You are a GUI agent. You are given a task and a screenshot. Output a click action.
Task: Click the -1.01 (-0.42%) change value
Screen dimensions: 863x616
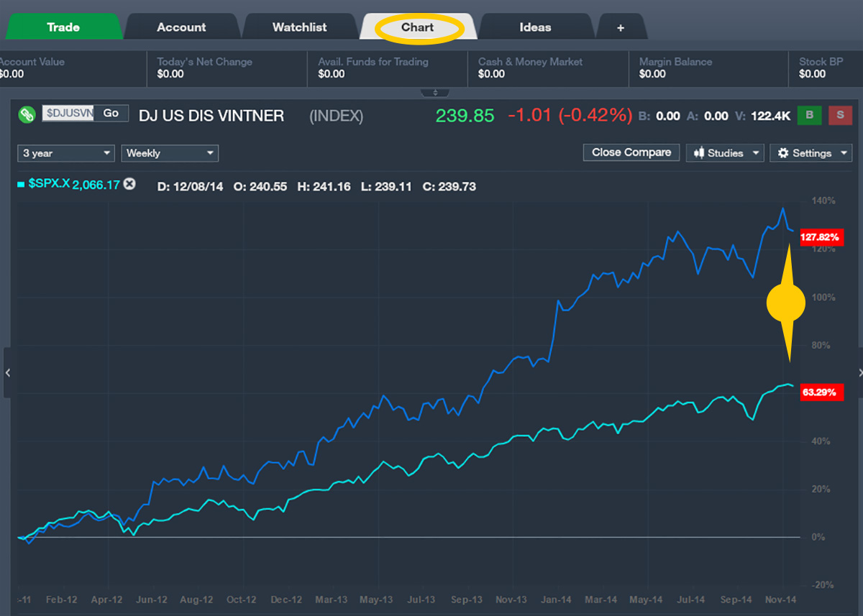(570, 115)
